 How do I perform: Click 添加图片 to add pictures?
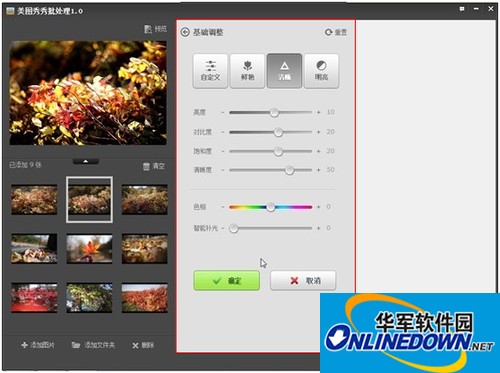click(x=38, y=345)
